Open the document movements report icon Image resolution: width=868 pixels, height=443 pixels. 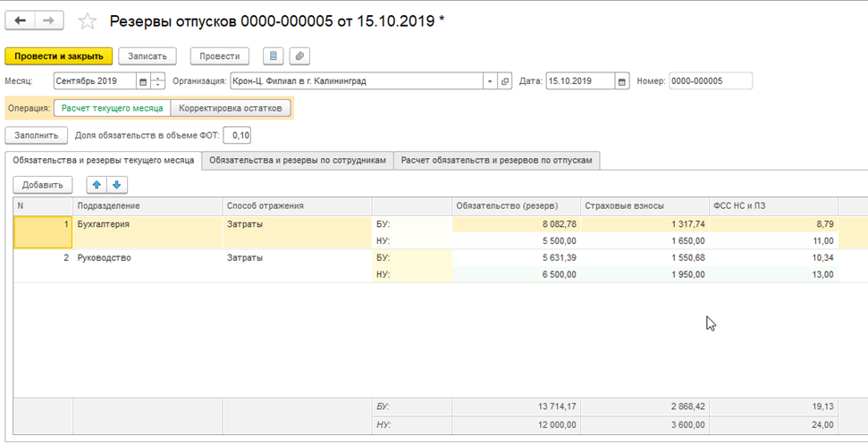(x=274, y=56)
